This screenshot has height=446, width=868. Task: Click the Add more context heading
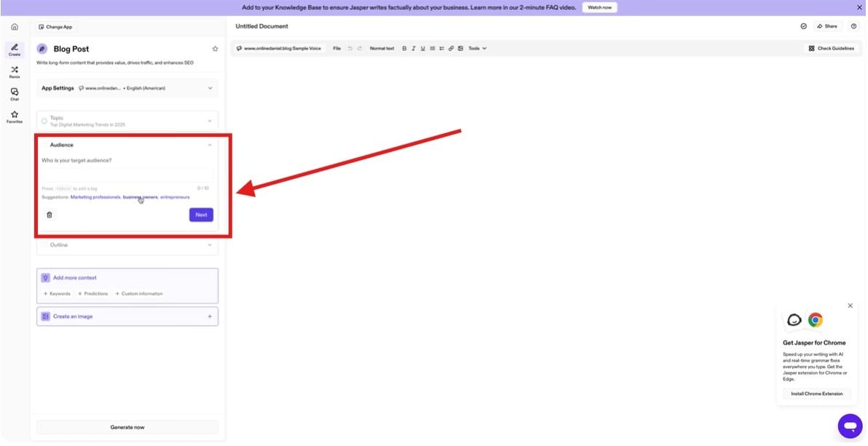pyautogui.click(x=75, y=278)
